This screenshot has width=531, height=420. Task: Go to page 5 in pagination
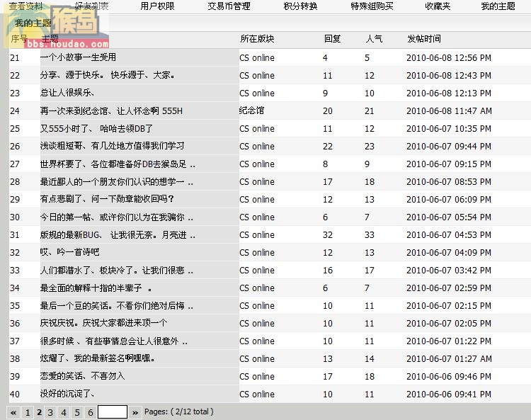point(77,412)
